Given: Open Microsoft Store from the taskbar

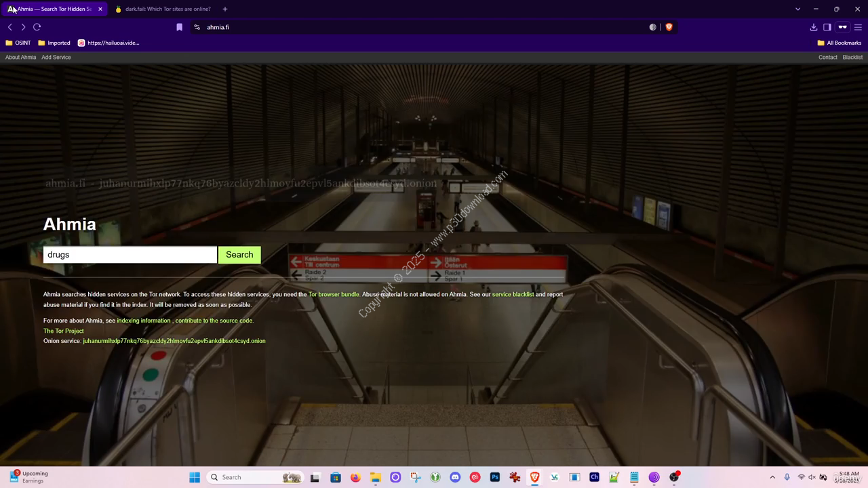Looking at the screenshot, I should (335, 477).
